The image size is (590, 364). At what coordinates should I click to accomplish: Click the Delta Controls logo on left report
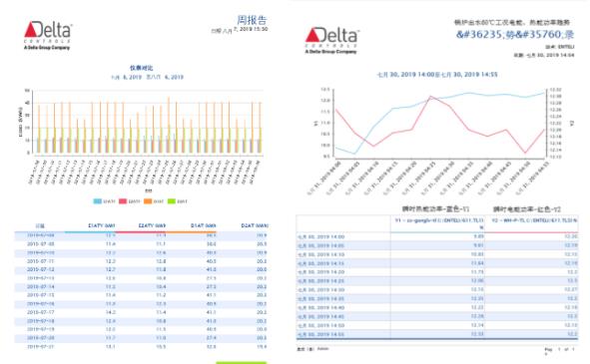[48, 35]
